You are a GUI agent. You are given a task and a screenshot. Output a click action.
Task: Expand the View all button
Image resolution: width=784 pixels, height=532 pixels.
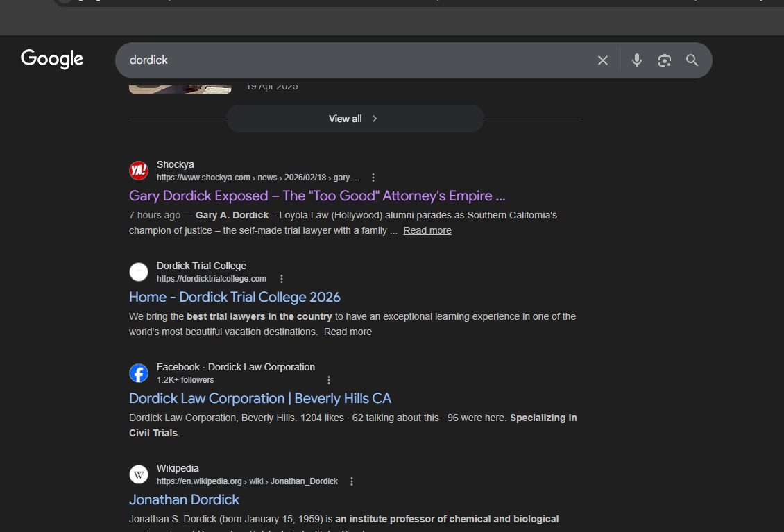click(x=355, y=119)
